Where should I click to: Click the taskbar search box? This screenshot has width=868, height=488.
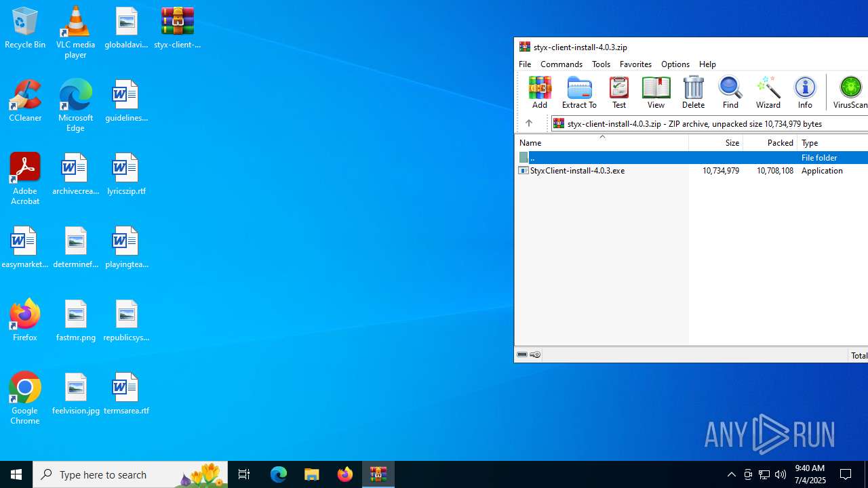[130, 474]
